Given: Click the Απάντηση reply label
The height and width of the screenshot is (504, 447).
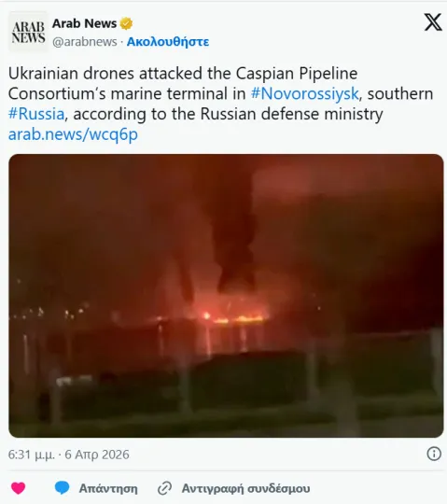Looking at the screenshot, I should pyautogui.click(x=108, y=488).
